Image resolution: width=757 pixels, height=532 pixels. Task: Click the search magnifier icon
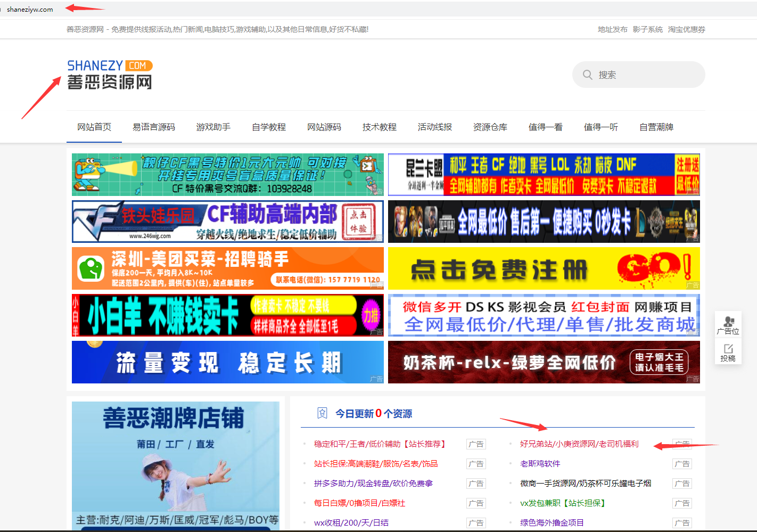point(588,75)
